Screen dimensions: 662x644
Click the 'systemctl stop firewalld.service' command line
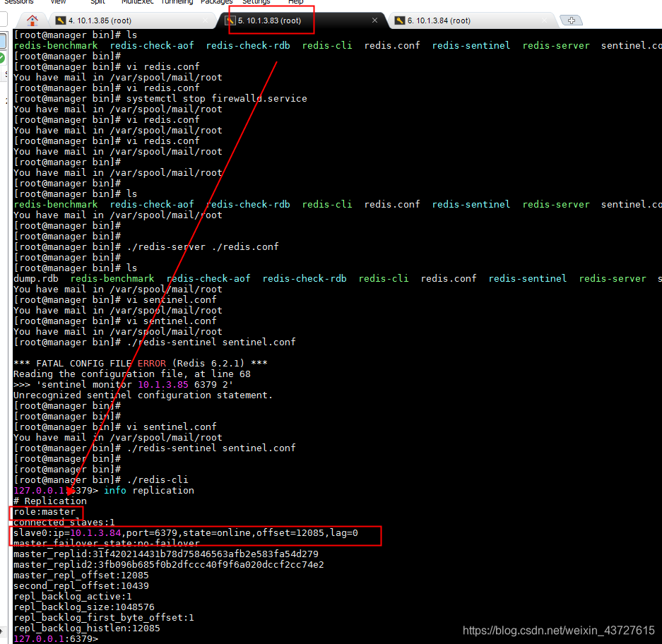(160, 98)
